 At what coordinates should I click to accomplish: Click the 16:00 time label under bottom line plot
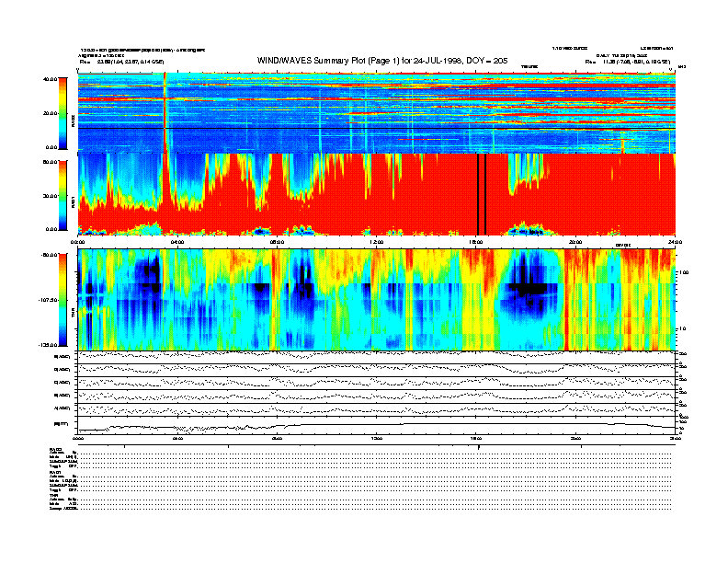476,438
